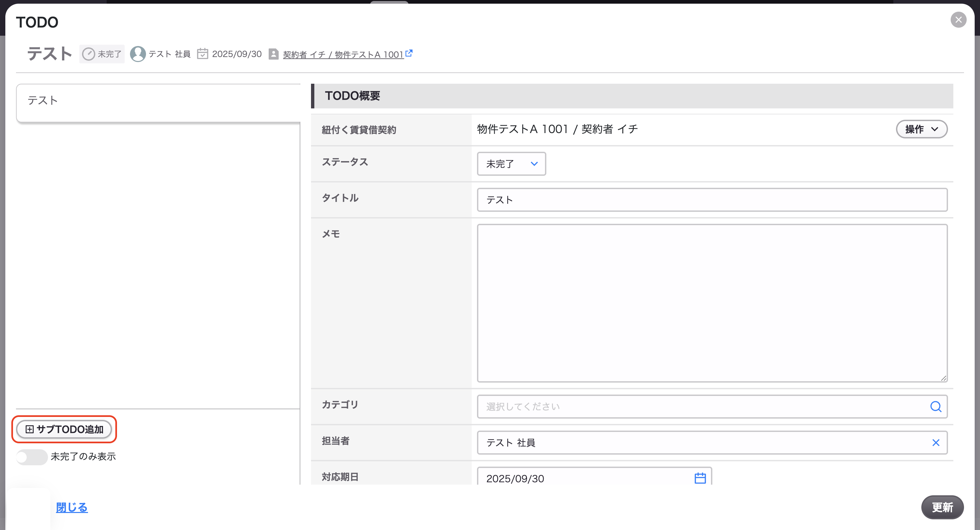Click the contract person icon in header

[x=274, y=54]
